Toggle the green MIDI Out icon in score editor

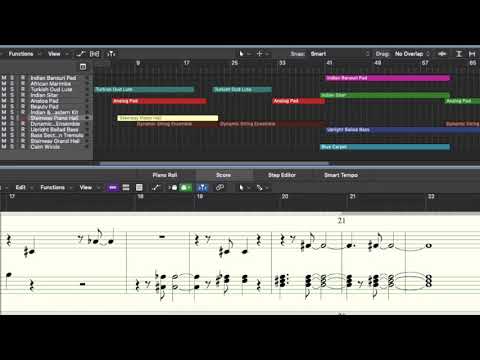(186, 188)
